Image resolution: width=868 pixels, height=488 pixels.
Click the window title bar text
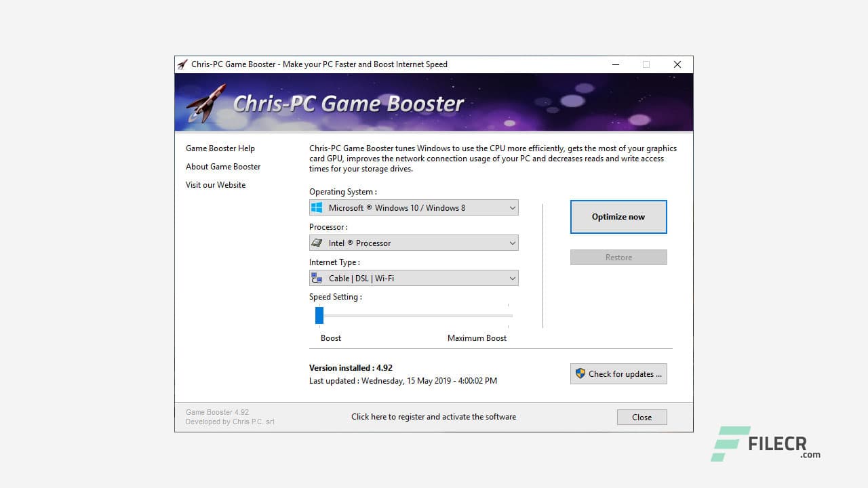tap(319, 64)
